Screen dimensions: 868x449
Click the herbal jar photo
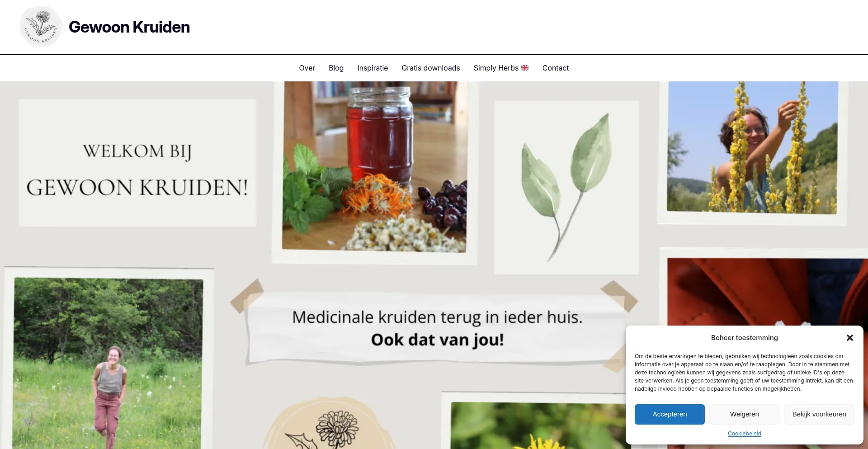(374, 166)
